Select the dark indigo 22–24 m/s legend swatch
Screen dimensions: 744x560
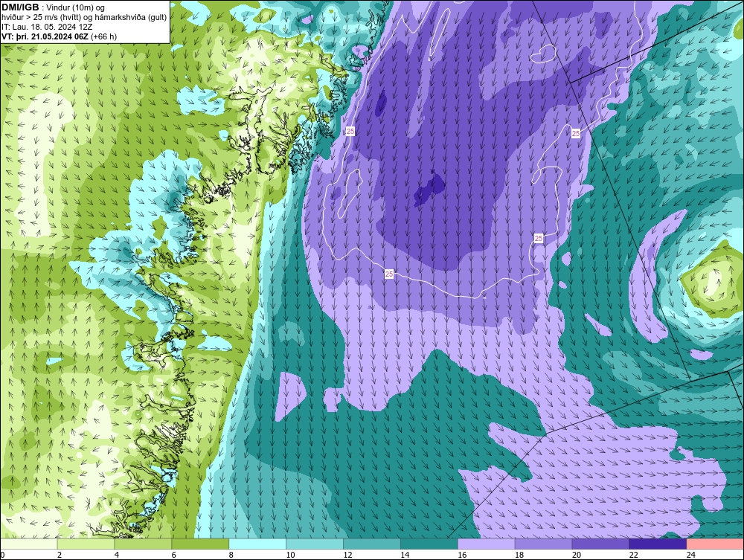point(658,544)
